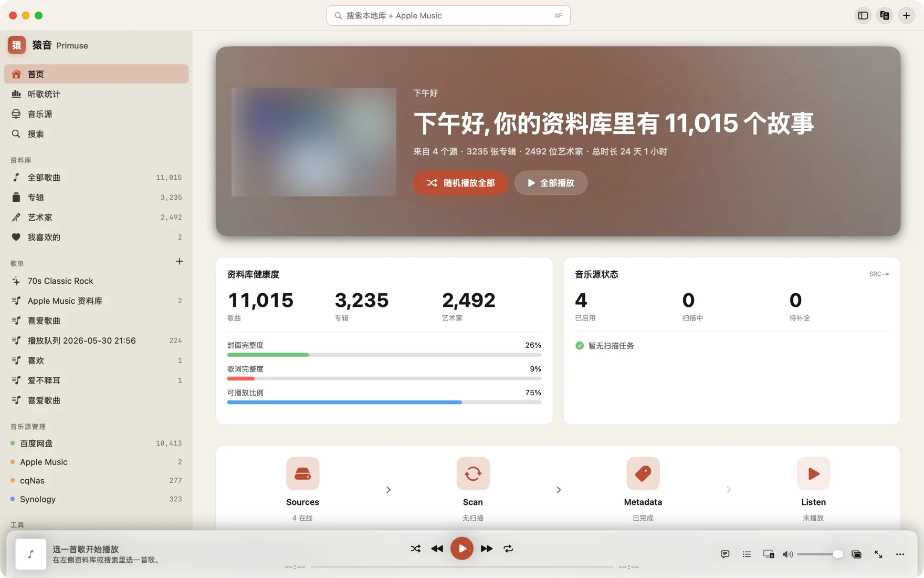The height and width of the screenshot is (578, 924).
Task: Click chevron between Scan and Metadata
Action: click(x=559, y=490)
